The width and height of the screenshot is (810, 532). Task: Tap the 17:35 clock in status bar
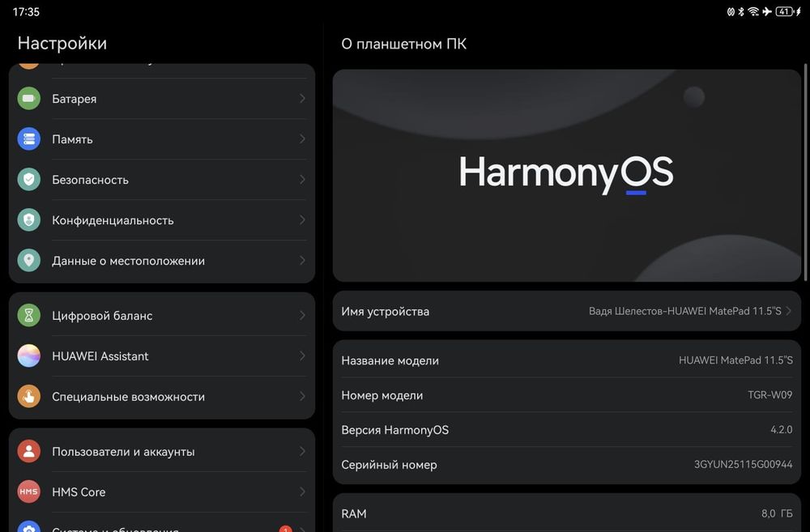[x=26, y=11]
